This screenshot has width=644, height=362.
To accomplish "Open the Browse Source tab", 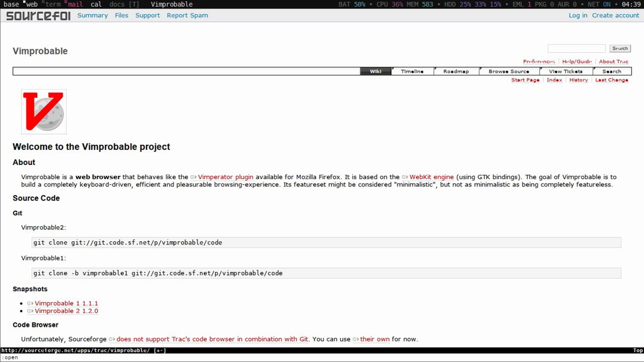I will tap(509, 71).
